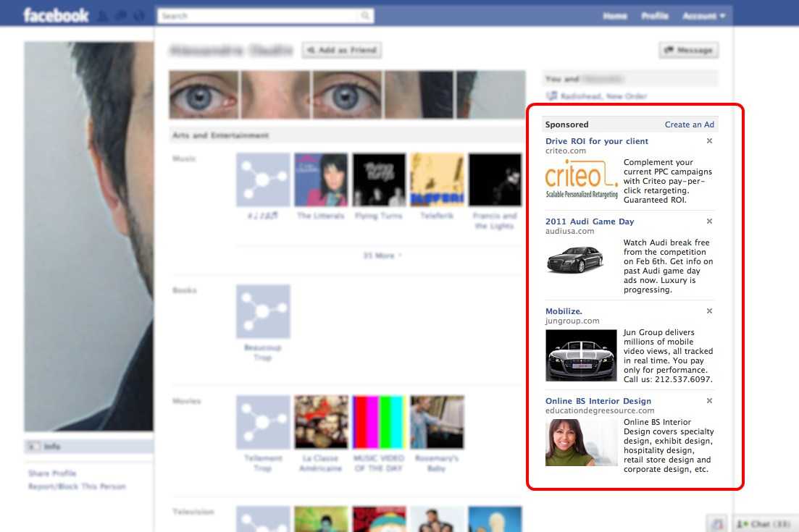
Task: Open the Create an Ad link
Action: click(689, 124)
